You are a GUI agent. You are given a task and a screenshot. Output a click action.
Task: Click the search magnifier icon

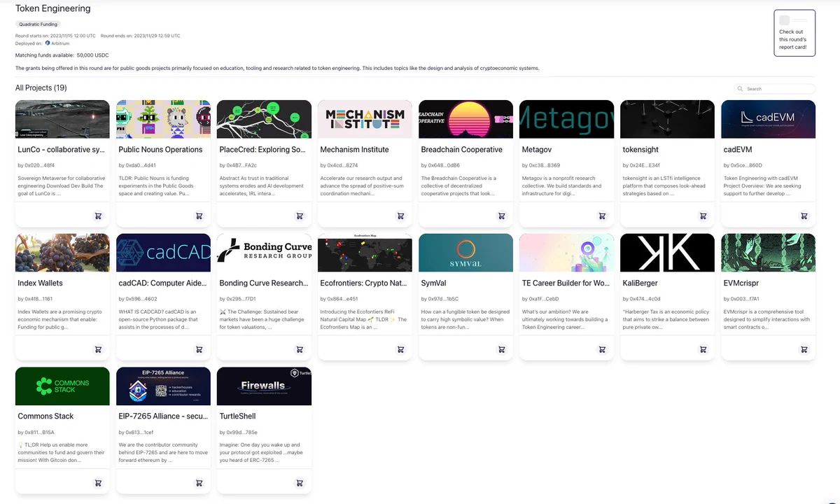741,89
